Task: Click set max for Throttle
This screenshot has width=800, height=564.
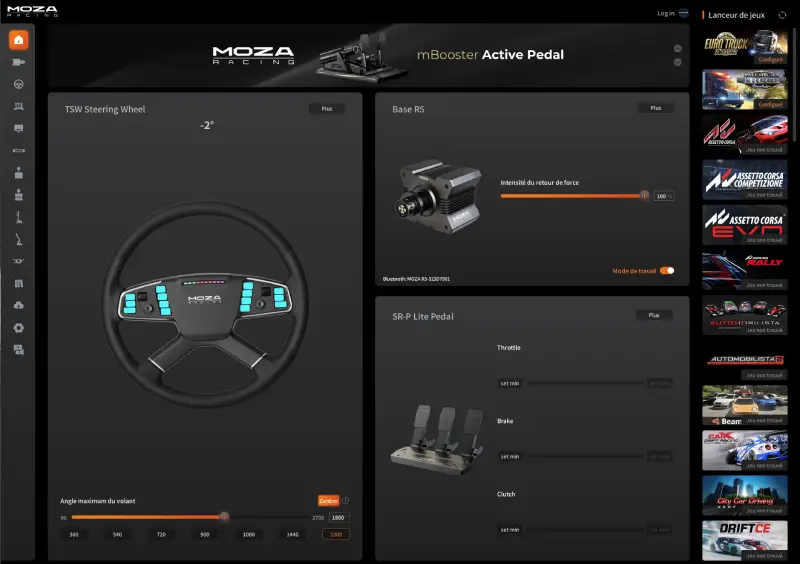Action: coord(660,383)
